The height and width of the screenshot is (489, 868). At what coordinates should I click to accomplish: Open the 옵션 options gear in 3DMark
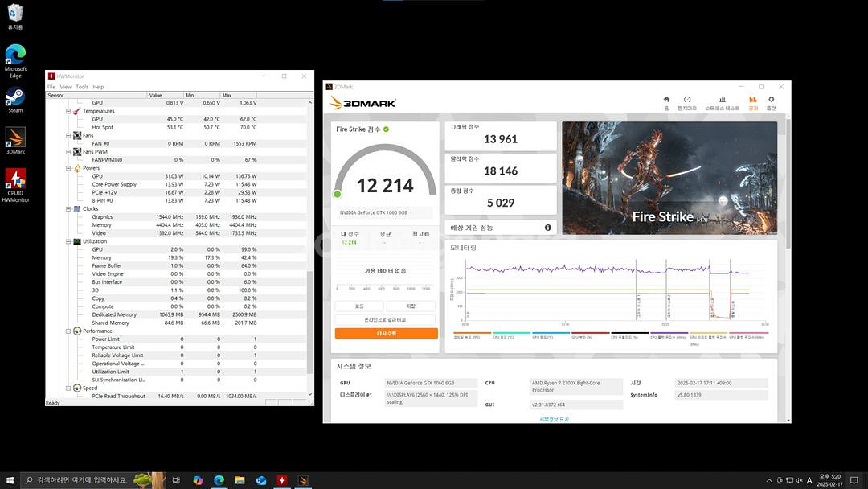[x=771, y=100]
